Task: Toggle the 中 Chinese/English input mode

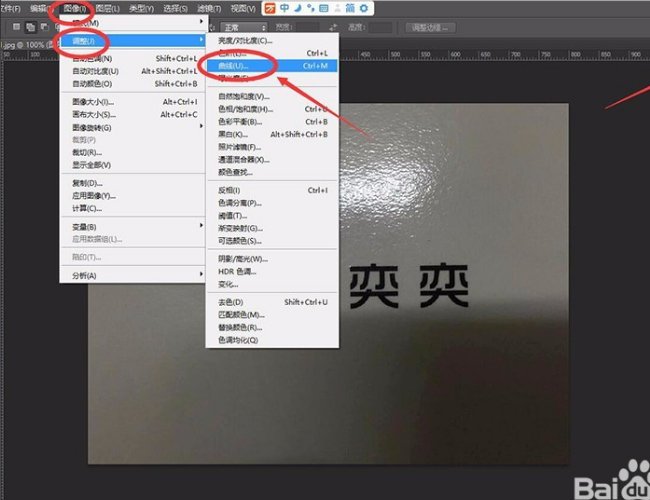Action: coord(284,8)
